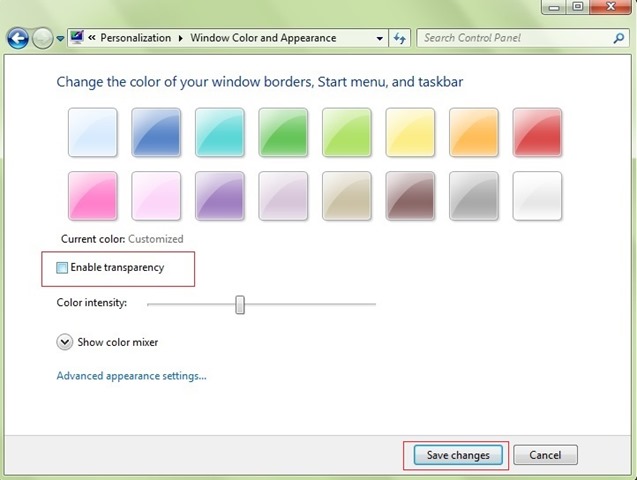Image resolution: width=637 pixels, height=480 pixels.
Task: Click the page heading about window borders
Action: click(260, 82)
